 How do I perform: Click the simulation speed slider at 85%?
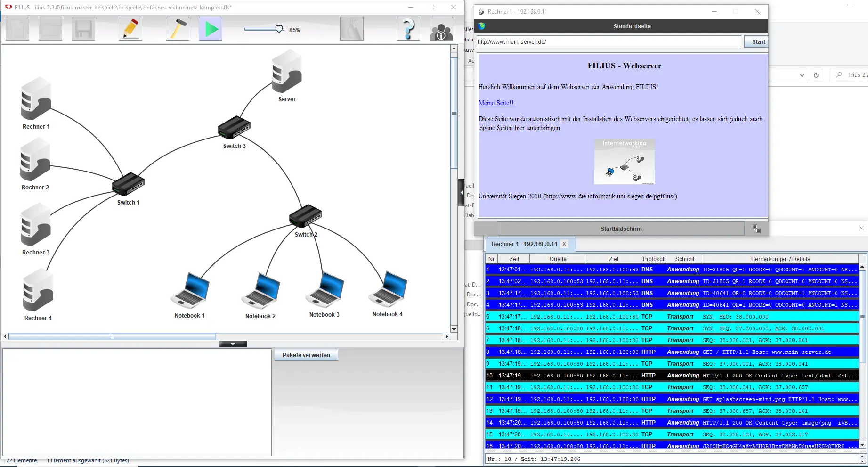pos(279,29)
